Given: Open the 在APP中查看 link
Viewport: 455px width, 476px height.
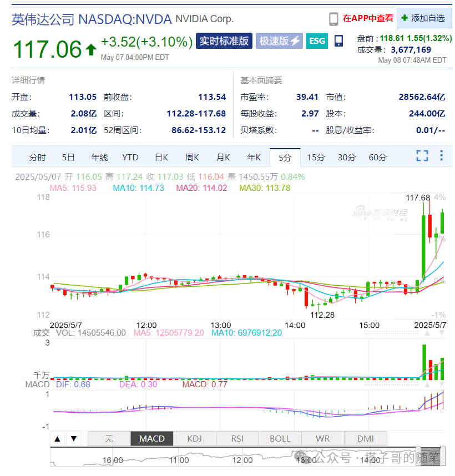Looking at the screenshot, I should tap(367, 18).
